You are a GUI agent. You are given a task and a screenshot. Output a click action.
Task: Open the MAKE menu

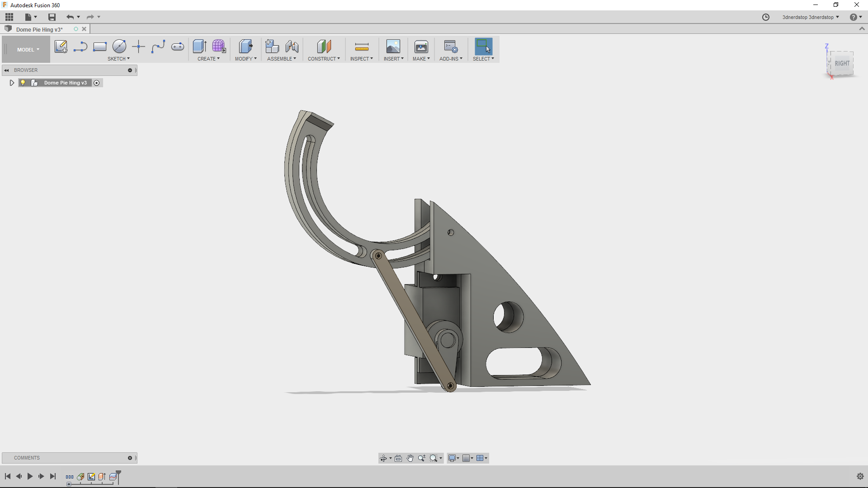pos(421,59)
